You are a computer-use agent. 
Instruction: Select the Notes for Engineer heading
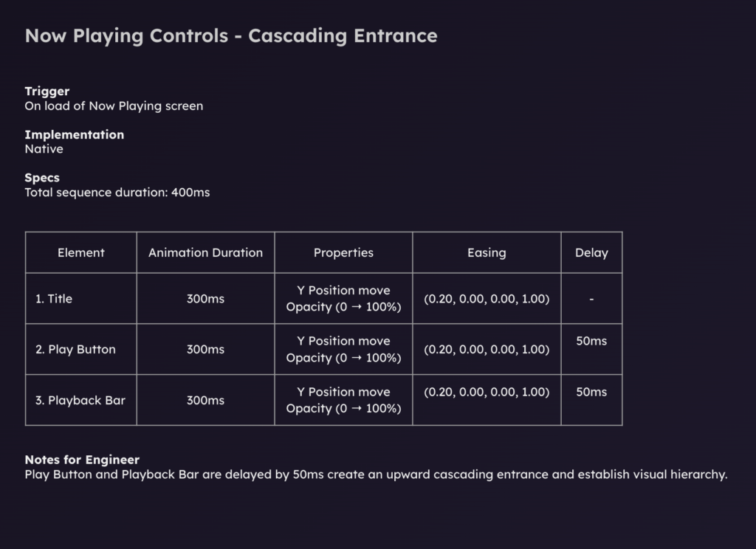point(82,460)
